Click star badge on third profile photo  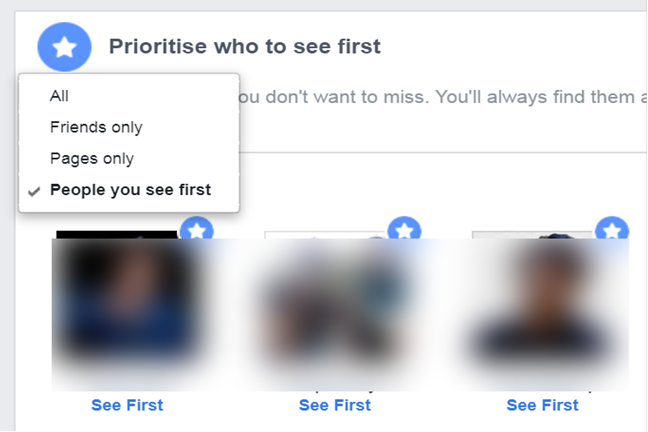click(611, 232)
